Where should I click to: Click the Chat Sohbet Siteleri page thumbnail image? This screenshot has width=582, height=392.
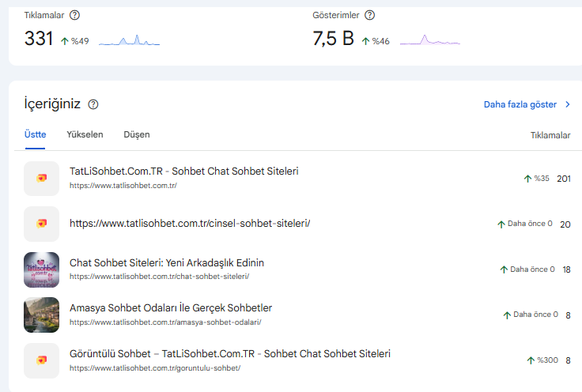tap(42, 269)
